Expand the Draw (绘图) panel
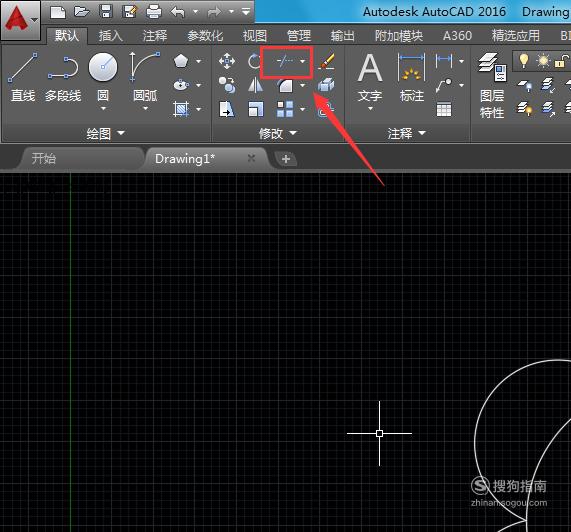Viewport: 571px width, 532px height. (x=106, y=134)
